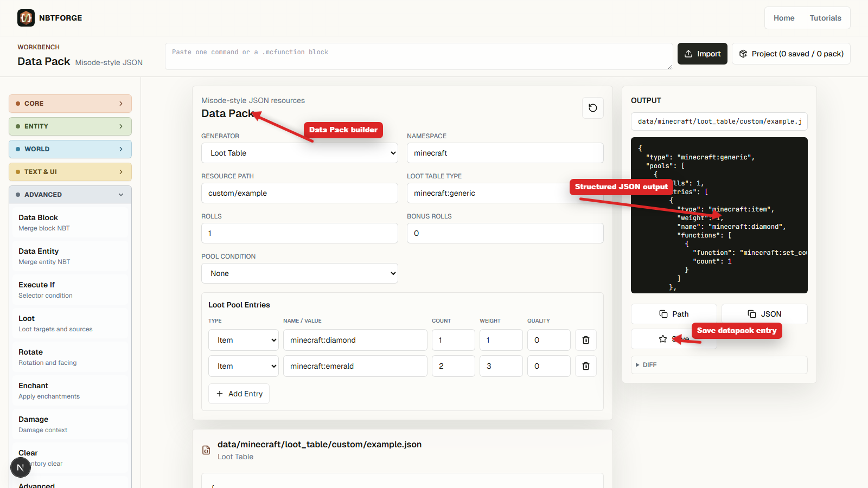The image size is (868, 488).
Task: Go to the Home page
Action: click(784, 18)
